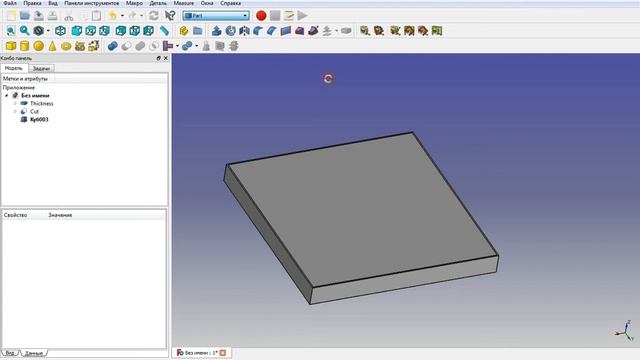Create a Cylinder primitive
Screen dimensions: 640x360
[25, 46]
